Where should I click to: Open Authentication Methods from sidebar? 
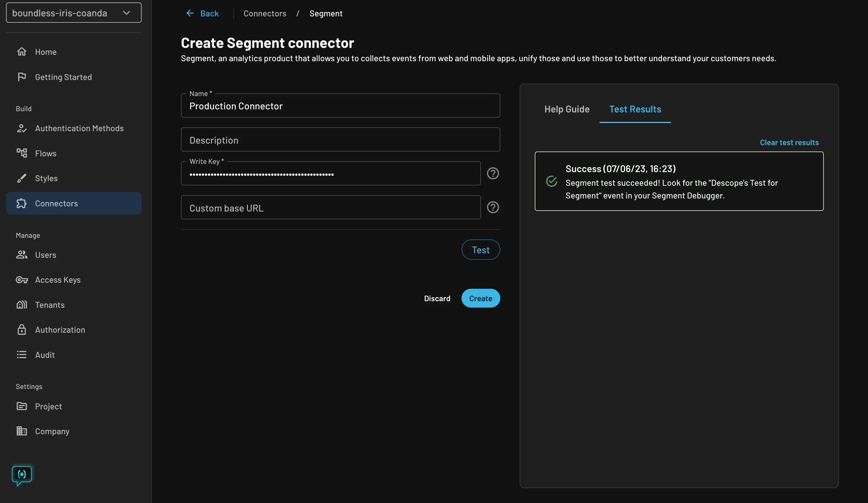tap(22, 128)
